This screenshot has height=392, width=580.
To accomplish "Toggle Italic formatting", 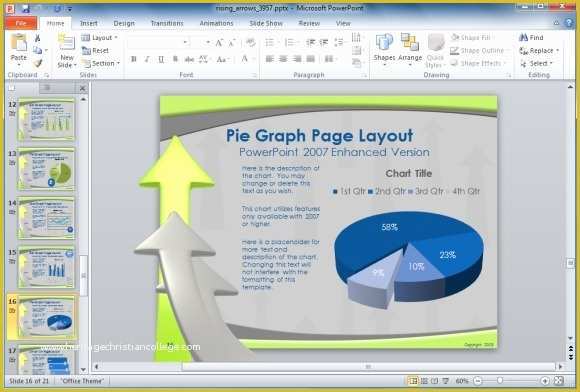I will pos(147,59).
